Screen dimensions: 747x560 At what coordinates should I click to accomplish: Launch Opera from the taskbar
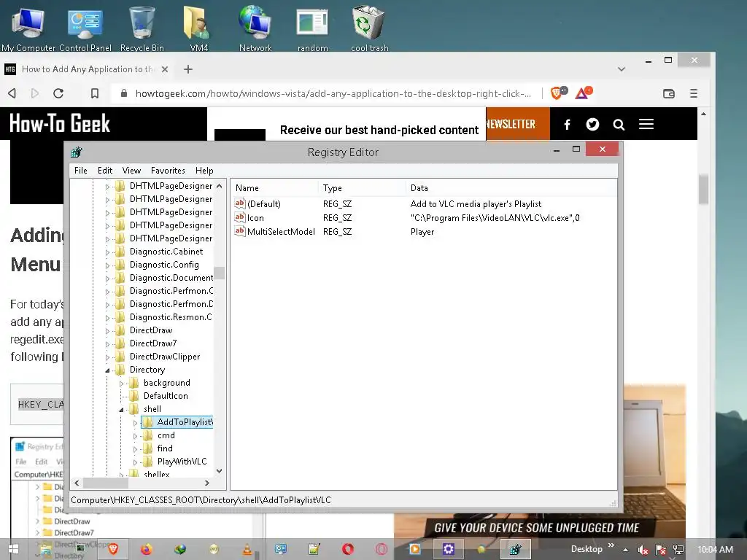(x=348, y=550)
